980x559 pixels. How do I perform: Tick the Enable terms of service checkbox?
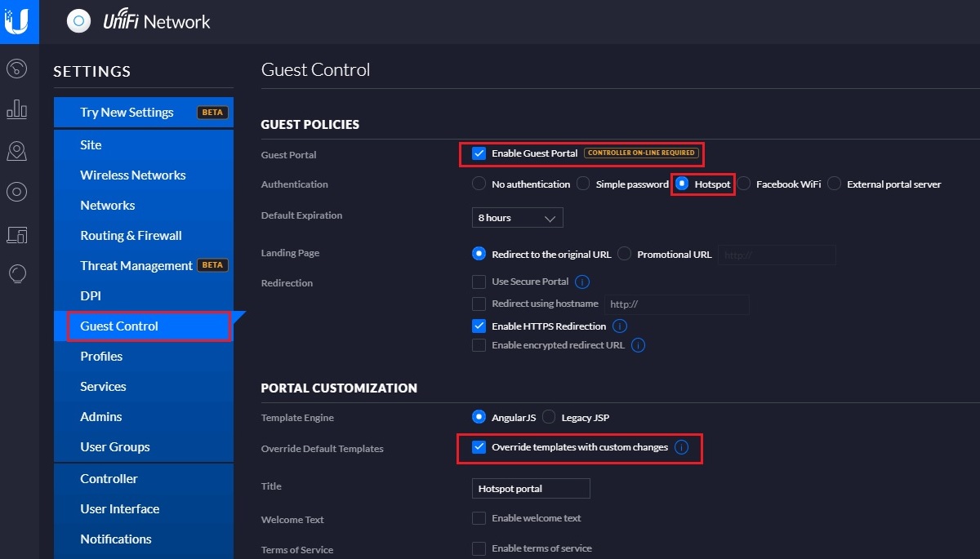pyautogui.click(x=479, y=548)
